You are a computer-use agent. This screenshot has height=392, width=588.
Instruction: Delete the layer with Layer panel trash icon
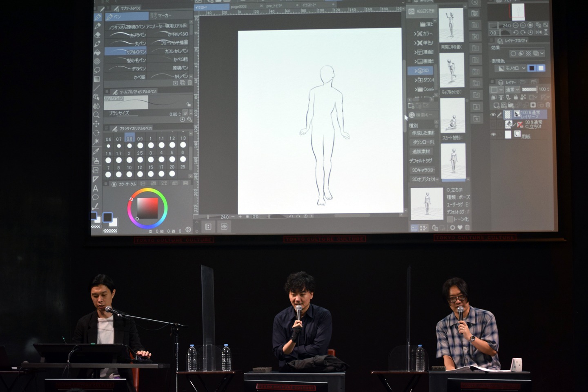click(x=548, y=105)
